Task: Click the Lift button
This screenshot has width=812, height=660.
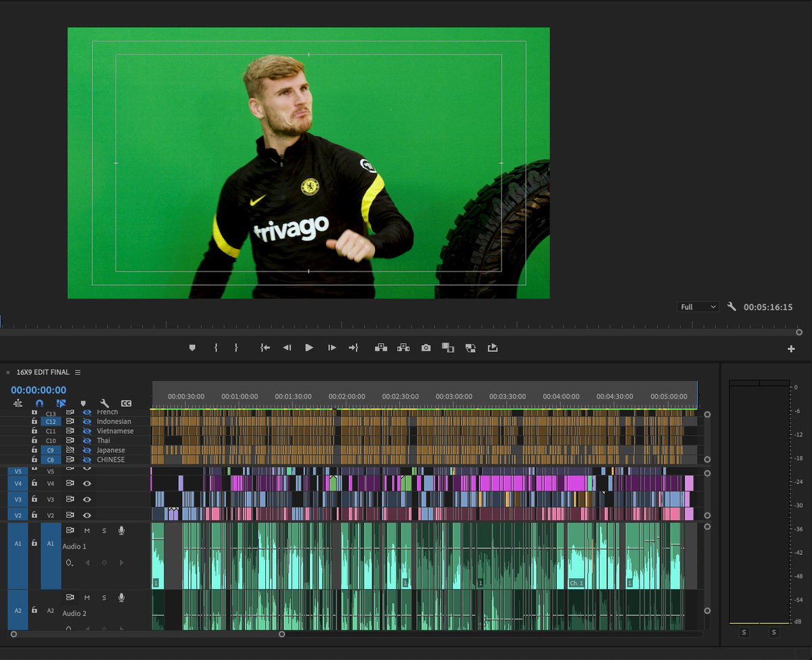Action: pyautogui.click(x=381, y=347)
